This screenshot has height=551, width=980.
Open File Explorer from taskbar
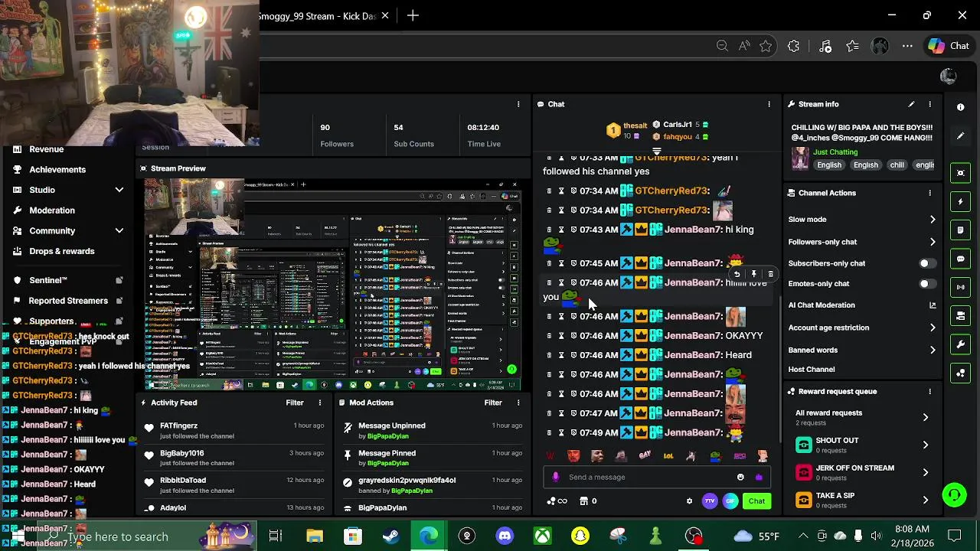click(x=315, y=536)
